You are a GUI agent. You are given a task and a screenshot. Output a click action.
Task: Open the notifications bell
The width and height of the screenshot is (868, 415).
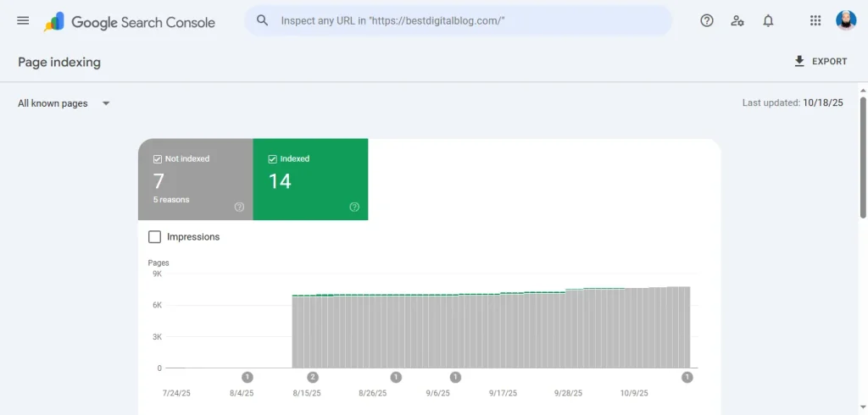pyautogui.click(x=768, y=21)
